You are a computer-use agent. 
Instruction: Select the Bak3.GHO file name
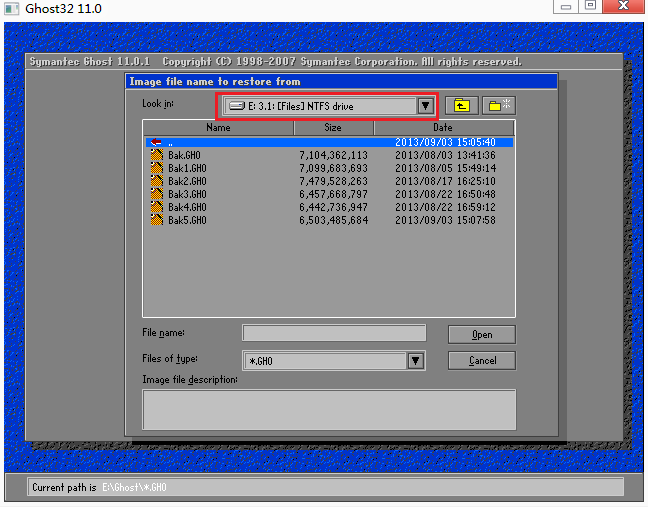tap(187, 194)
